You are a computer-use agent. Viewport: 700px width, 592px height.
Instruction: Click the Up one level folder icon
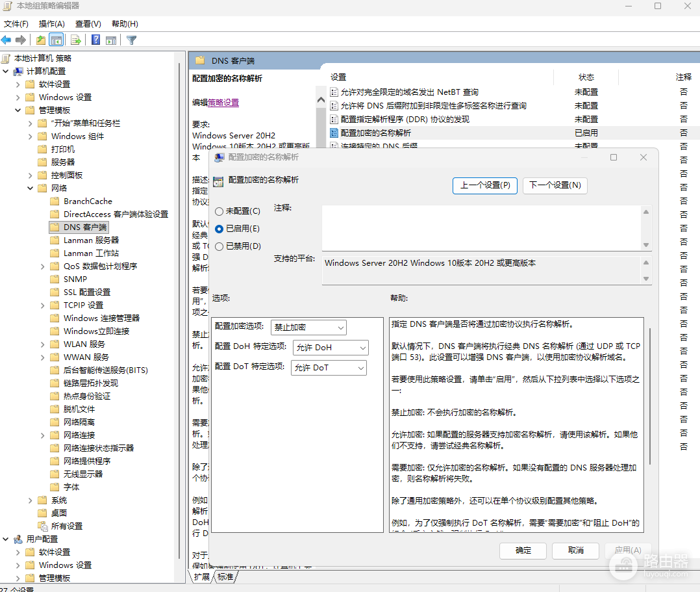(41, 40)
